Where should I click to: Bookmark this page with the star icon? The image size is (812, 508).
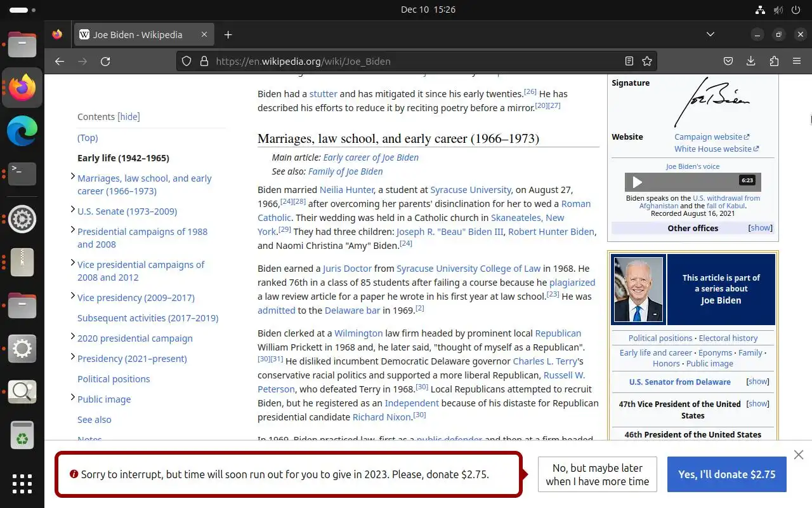(x=647, y=62)
